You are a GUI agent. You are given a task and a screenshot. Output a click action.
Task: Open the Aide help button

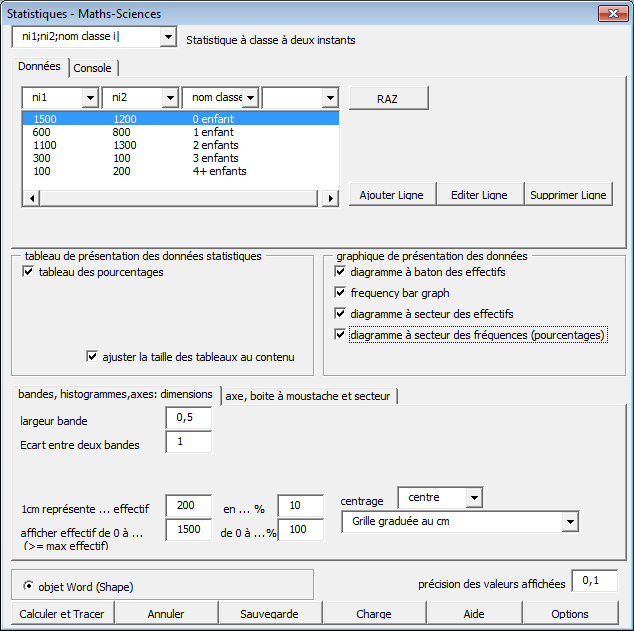(x=474, y=614)
